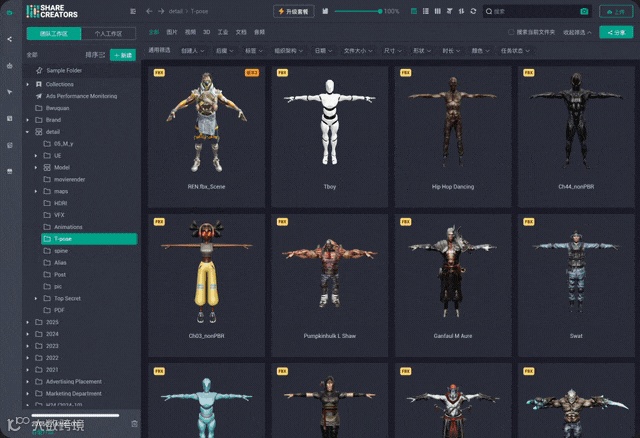The image size is (640, 438).
Task: Open 任务状态 filter dropdown
Action: click(x=515, y=51)
